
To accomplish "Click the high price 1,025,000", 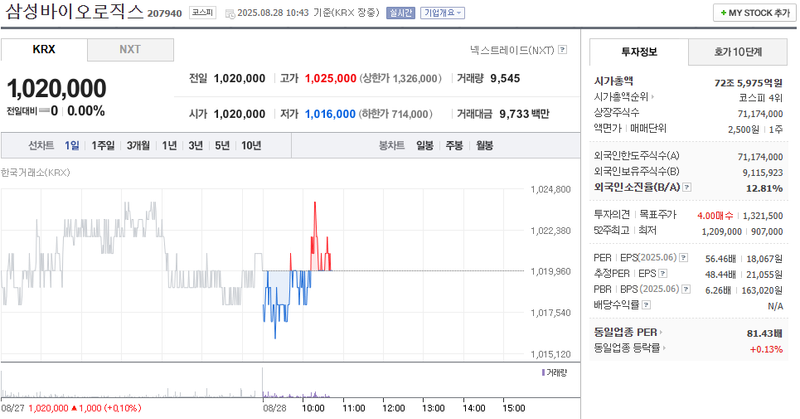I will pyautogui.click(x=331, y=79).
